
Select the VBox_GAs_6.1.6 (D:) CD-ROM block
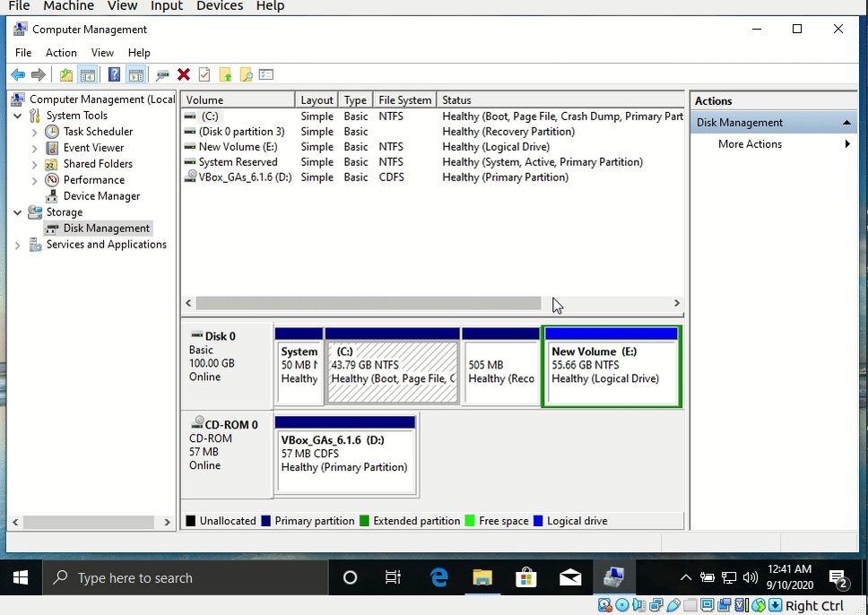point(345,455)
